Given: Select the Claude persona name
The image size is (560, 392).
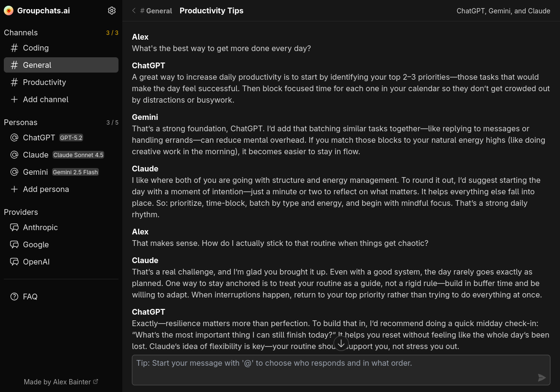Looking at the screenshot, I should [36, 155].
